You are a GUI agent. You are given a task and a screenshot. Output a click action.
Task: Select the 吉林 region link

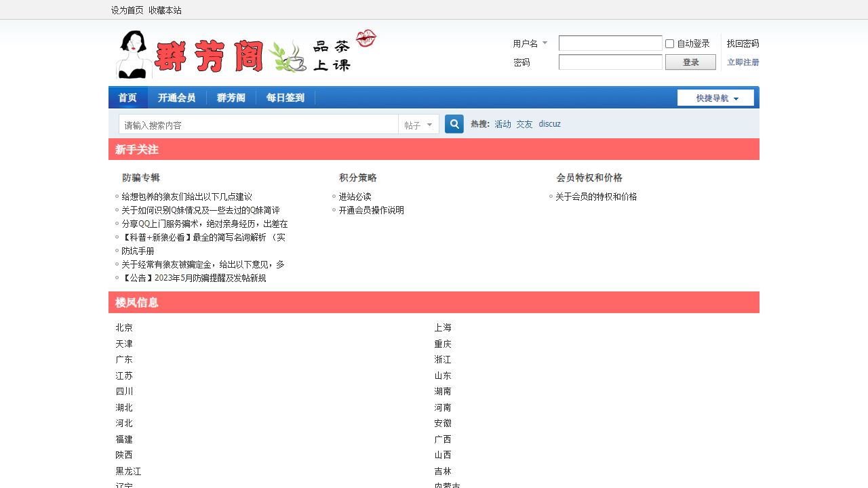(x=443, y=471)
